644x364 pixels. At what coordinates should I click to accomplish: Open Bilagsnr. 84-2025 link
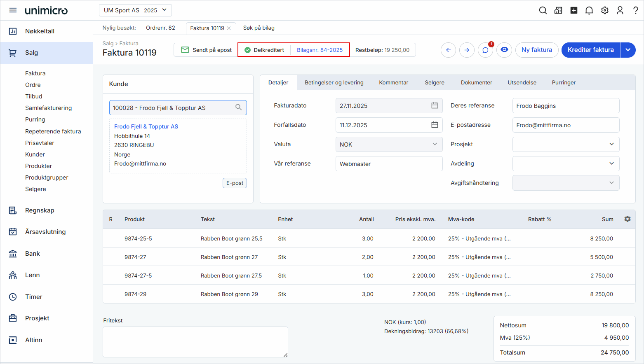pyautogui.click(x=320, y=50)
